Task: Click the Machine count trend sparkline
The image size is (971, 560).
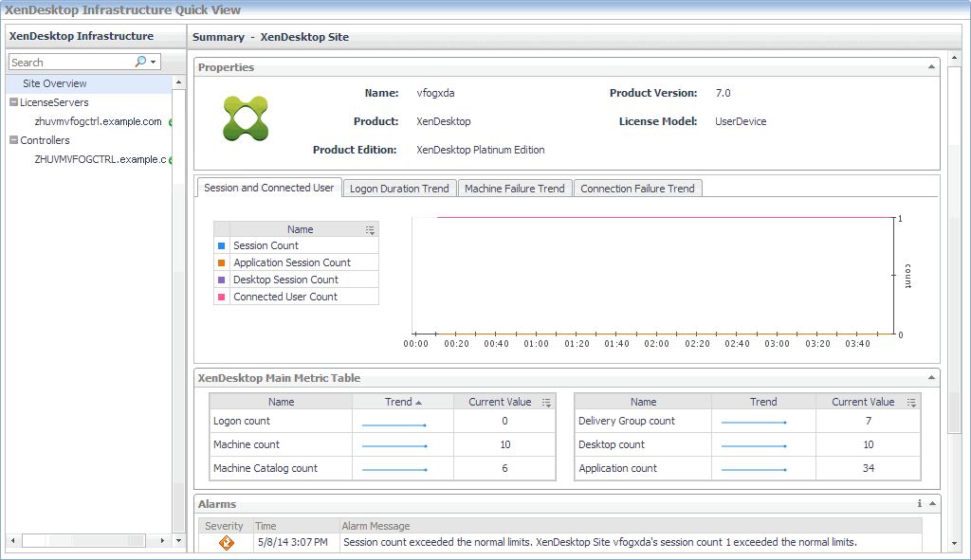Action: pos(394,445)
